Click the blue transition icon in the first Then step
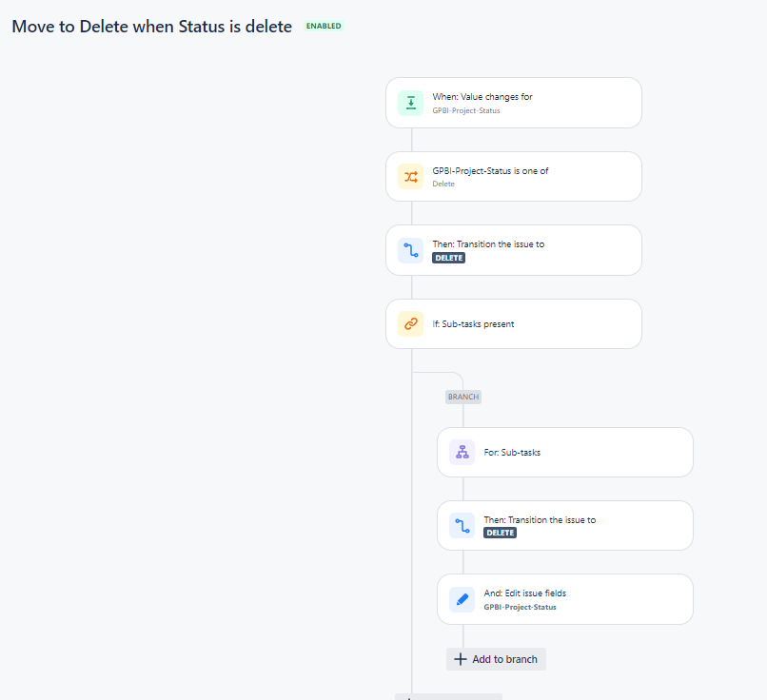Screen dimensions: 767x700 (411, 250)
